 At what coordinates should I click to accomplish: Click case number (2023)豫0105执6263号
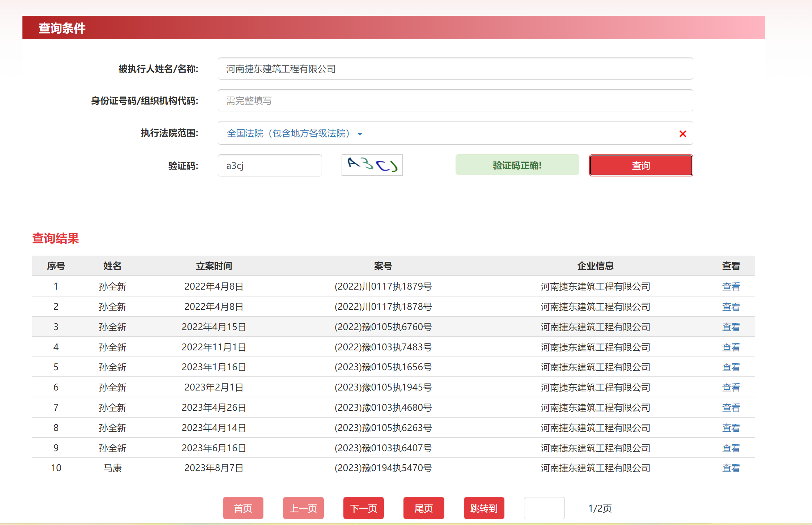pyautogui.click(x=383, y=428)
